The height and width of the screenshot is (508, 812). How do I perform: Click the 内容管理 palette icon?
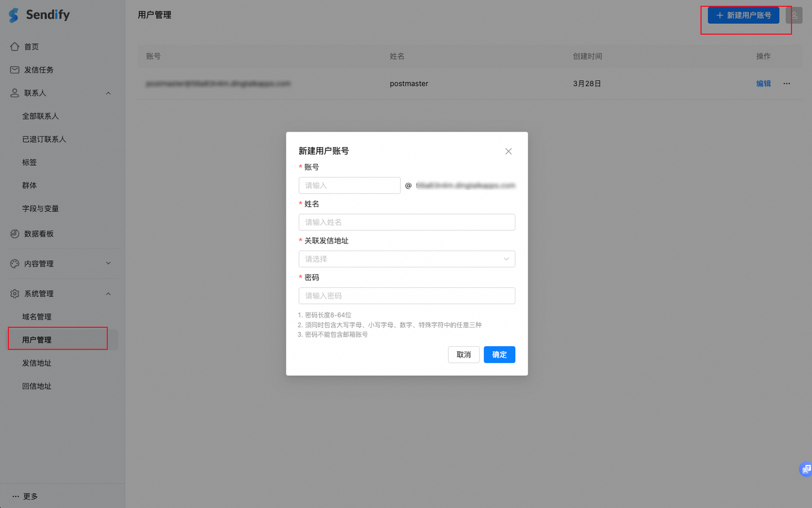15,263
